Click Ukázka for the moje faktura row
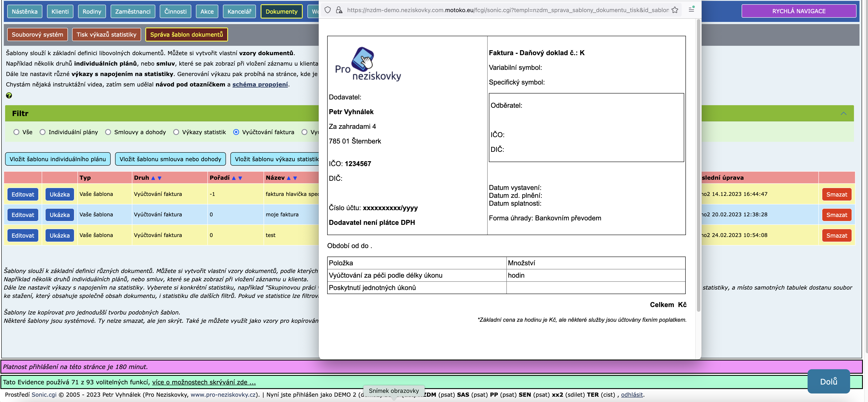 coord(60,215)
